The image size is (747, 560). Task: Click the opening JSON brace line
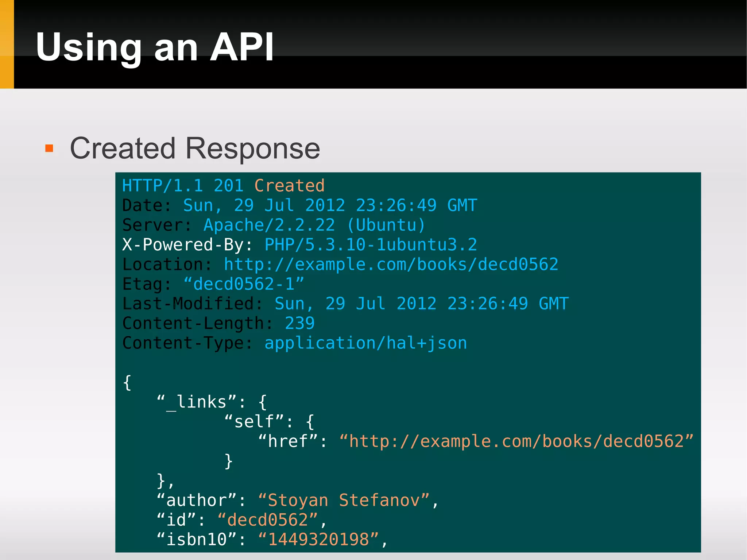pyautogui.click(x=127, y=383)
